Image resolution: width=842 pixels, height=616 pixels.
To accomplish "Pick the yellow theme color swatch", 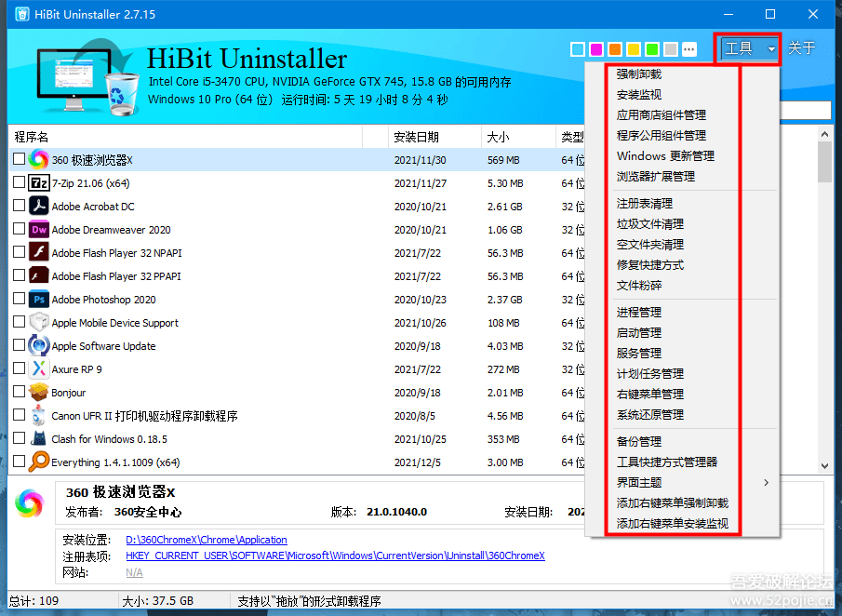I will point(634,49).
